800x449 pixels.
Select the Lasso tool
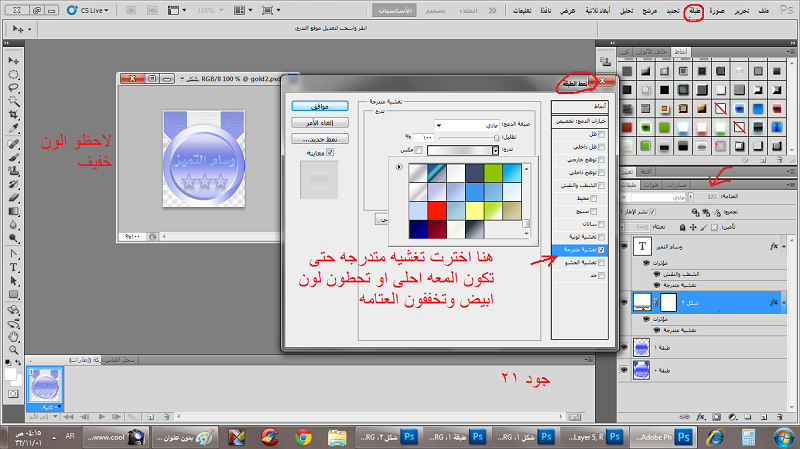tap(14, 88)
